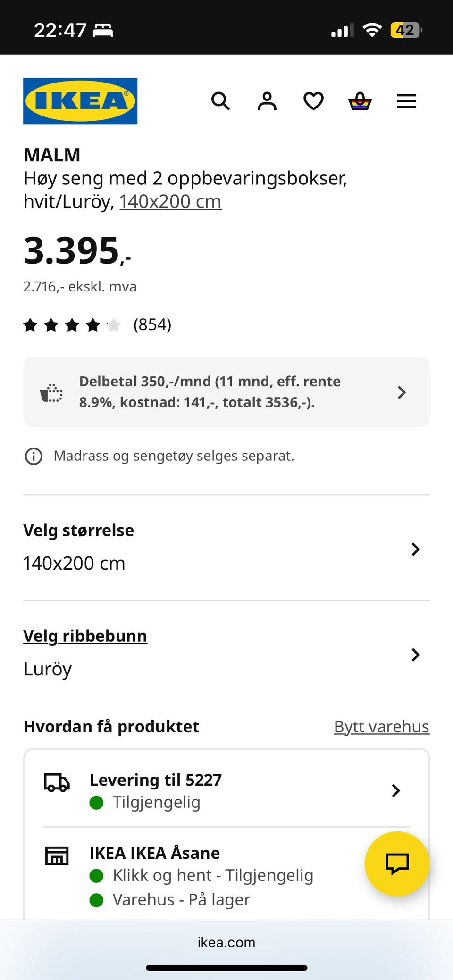Screen dimensions: 453x980
Task: Open the shopping basket icon
Action: coord(360,101)
